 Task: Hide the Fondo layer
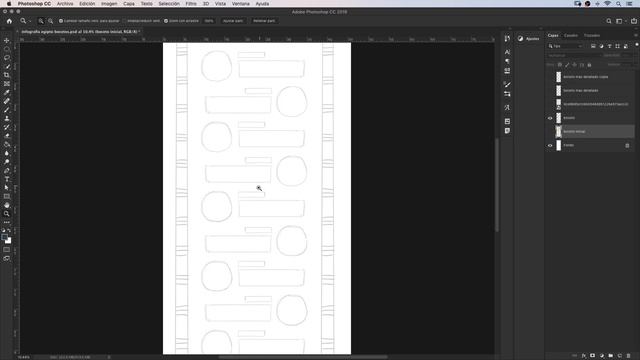[550, 145]
